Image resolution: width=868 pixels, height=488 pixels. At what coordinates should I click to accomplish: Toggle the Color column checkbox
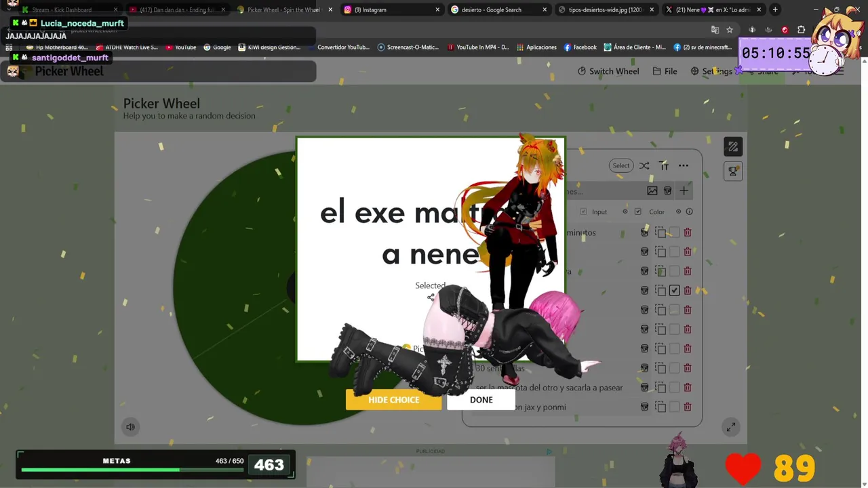[x=637, y=211]
